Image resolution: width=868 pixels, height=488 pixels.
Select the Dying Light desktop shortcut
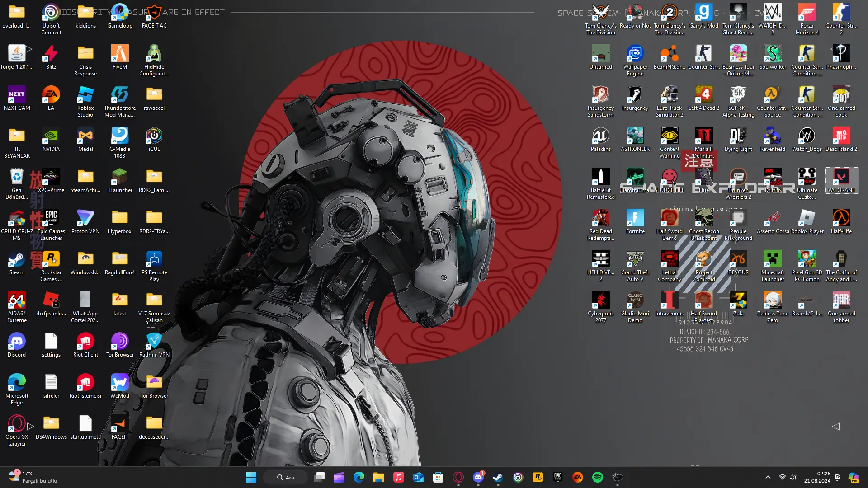(x=738, y=139)
